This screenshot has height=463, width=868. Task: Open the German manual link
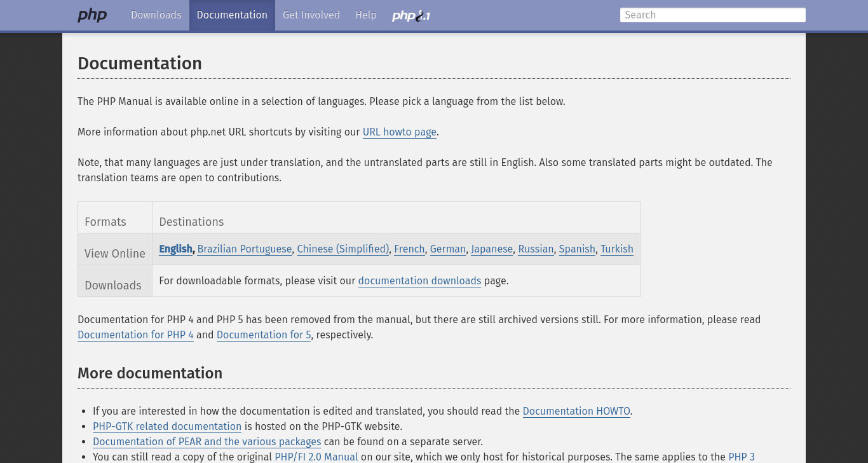click(x=448, y=249)
